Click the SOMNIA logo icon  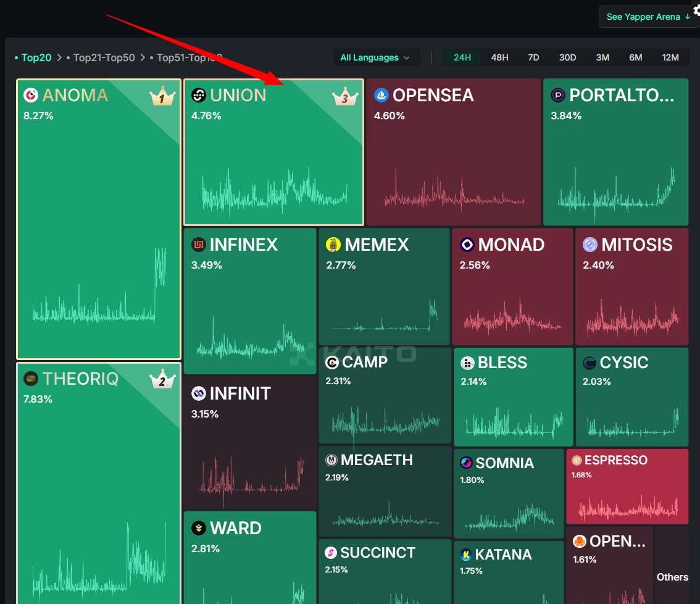[x=467, y=463]
